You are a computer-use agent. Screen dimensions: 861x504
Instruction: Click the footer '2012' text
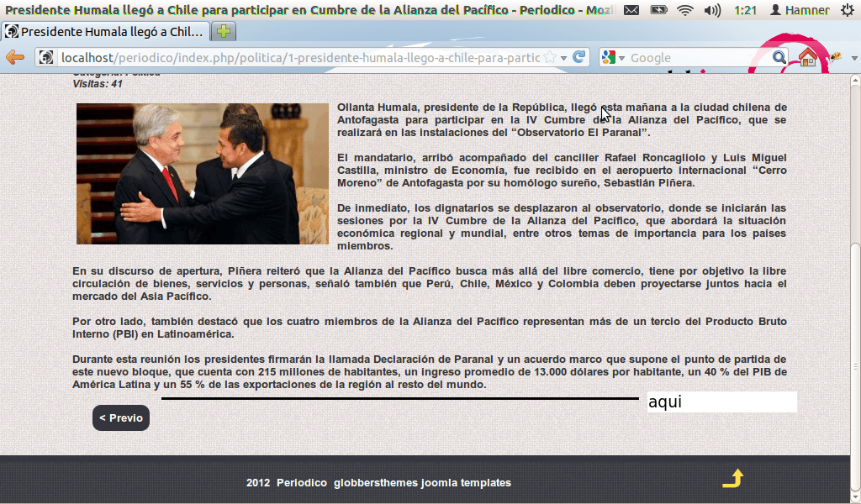[x=258, y=483]
